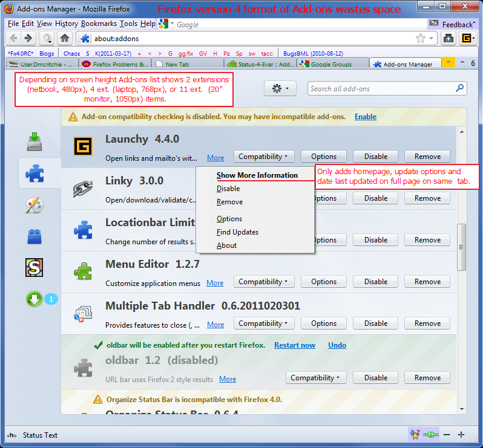Remove the Locationbar Limit extension
The width and height of the screenshot is (483, 448).
pos(427,239)
